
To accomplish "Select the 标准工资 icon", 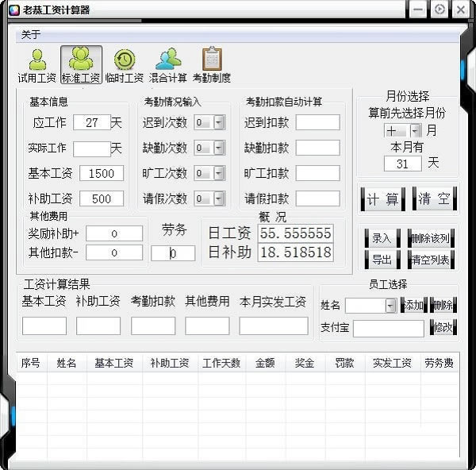I will click(x=81, y=65).
